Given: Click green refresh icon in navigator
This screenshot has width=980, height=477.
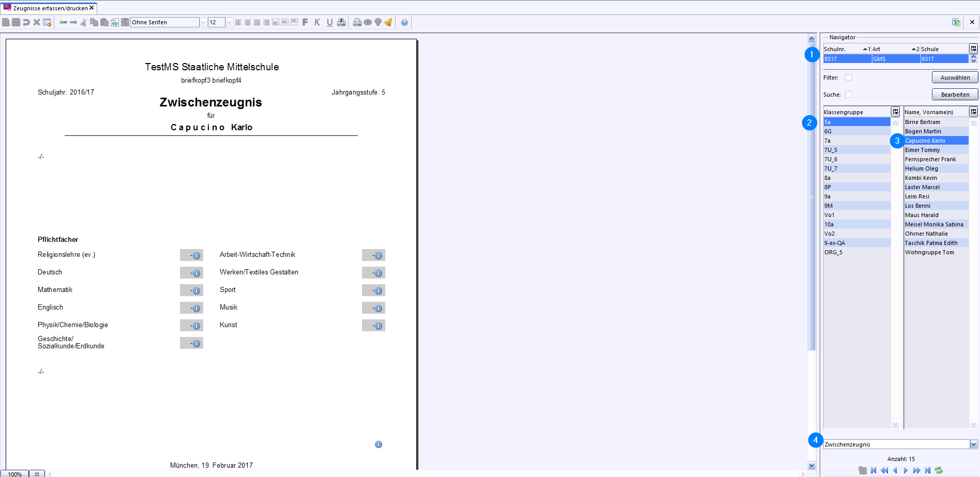Looking at the screenshot, I should point(939,470).
